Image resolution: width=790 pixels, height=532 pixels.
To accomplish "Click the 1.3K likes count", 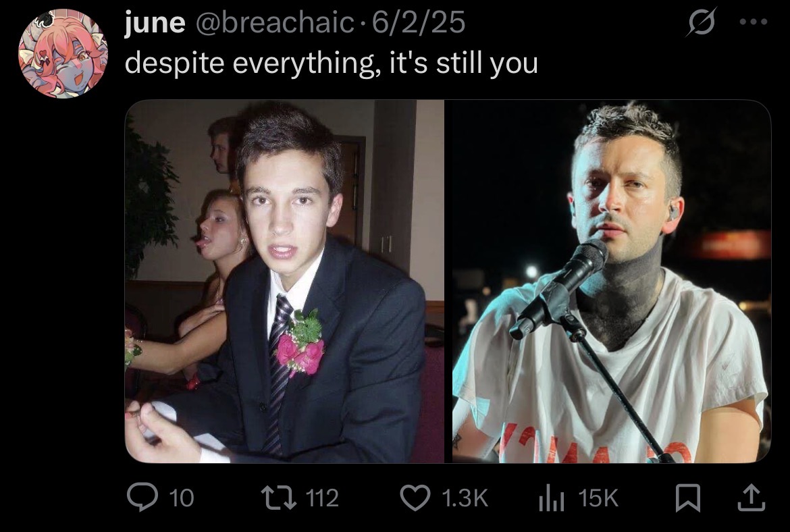I will pos(465,498).
